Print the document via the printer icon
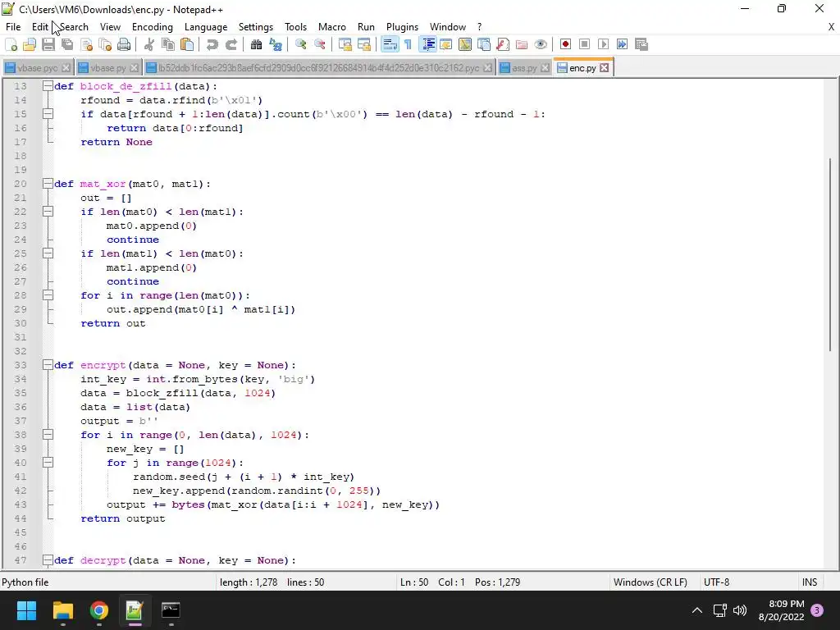The image size is (840, 630). point(124,44)
